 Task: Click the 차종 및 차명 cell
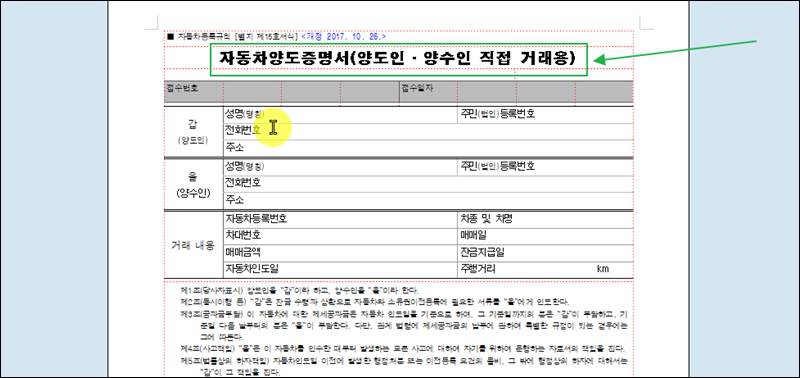pos(545,219)
